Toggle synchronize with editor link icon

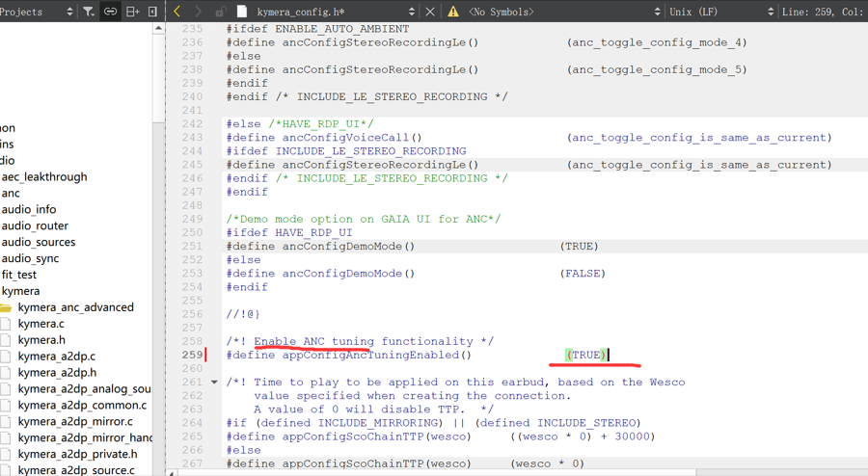[110, 11]
